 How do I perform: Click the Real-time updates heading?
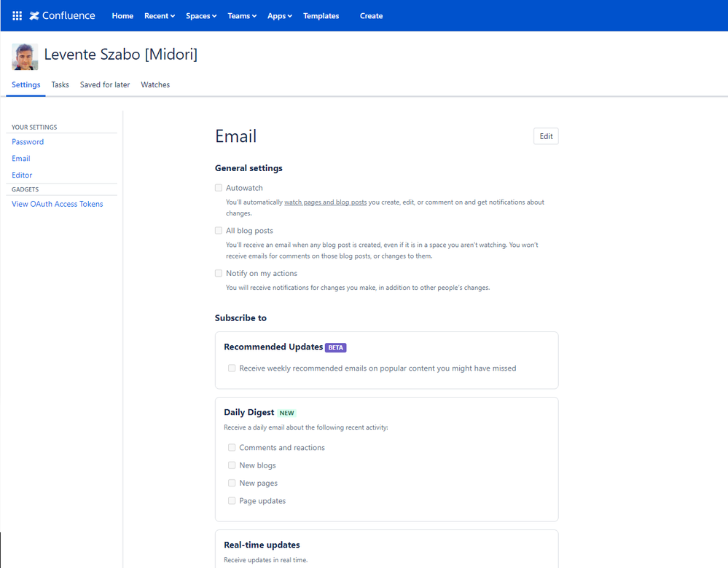(x=262, y=545)
